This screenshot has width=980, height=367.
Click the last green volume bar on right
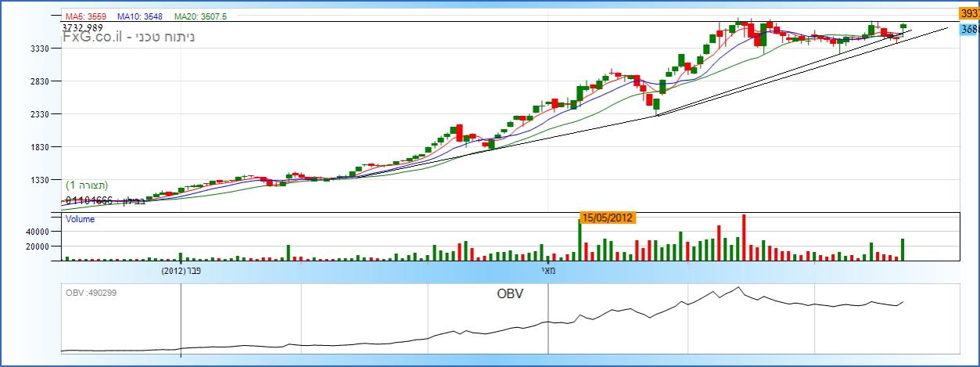point(903,250)
